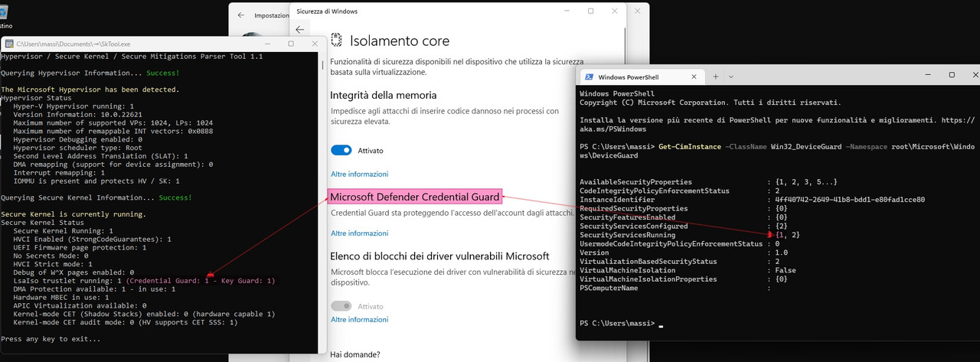Image resolution: width=980 pixels, height=362 pixels.
Task: Click Kernel-mode CET audit mode line
Action: (126, 322)
